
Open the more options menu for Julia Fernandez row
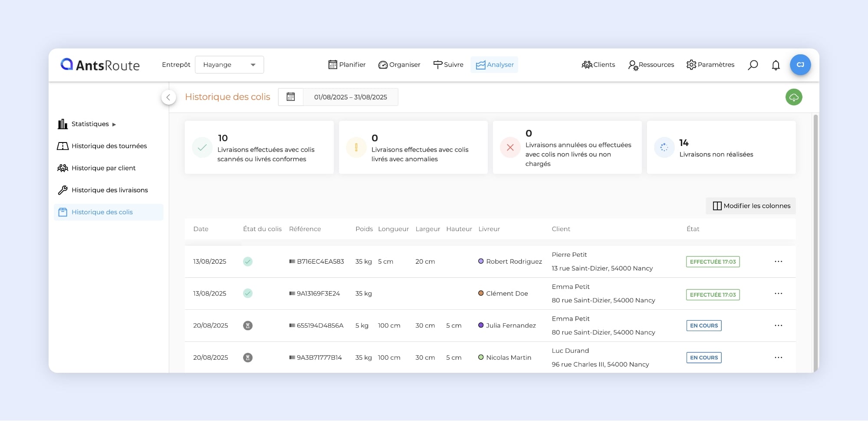pyautogui.click(x=778, y=325)
